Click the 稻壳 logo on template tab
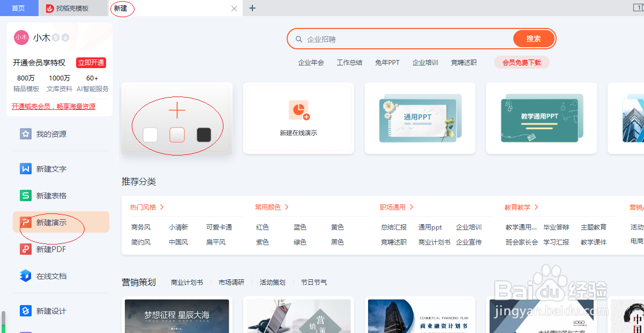The height and width of the screenshot is (333, 644). pos(50,9)
